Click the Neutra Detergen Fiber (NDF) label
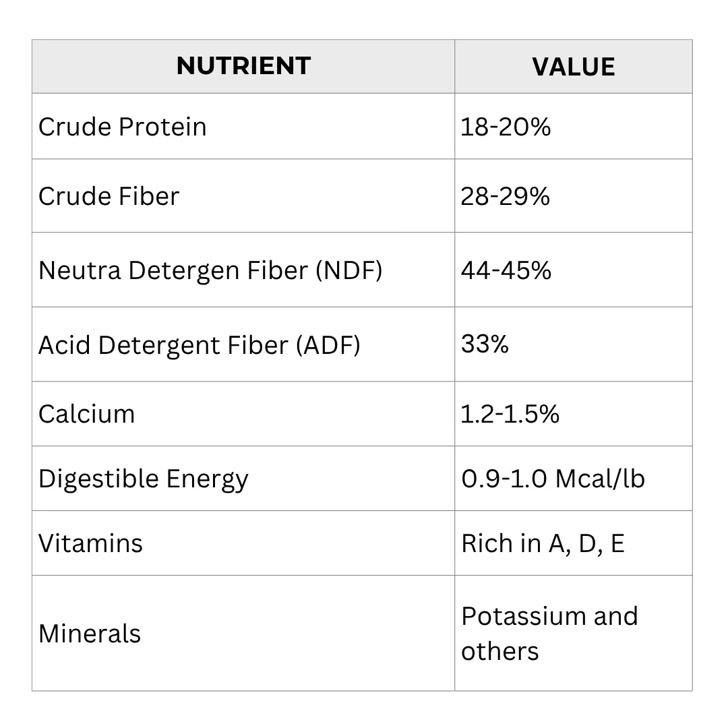 click(x=210, y=271)
